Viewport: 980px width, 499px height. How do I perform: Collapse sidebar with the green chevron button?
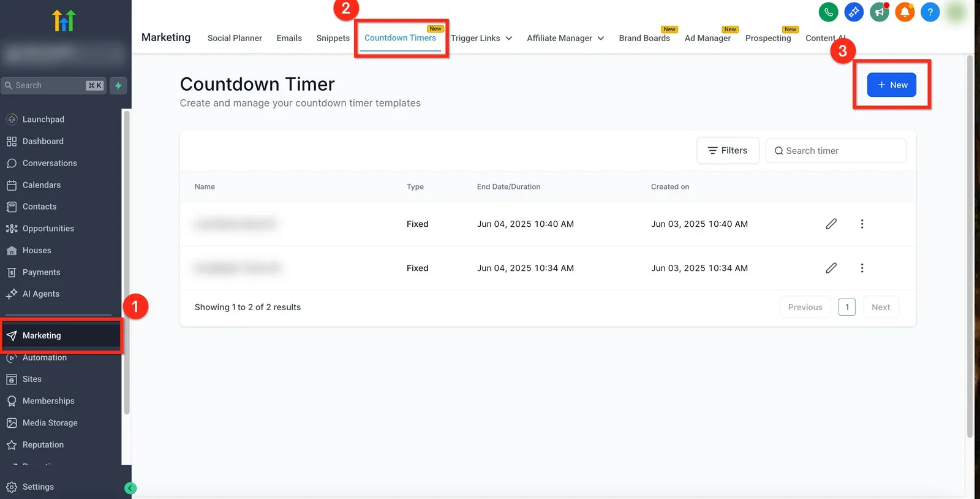point(130,488)
